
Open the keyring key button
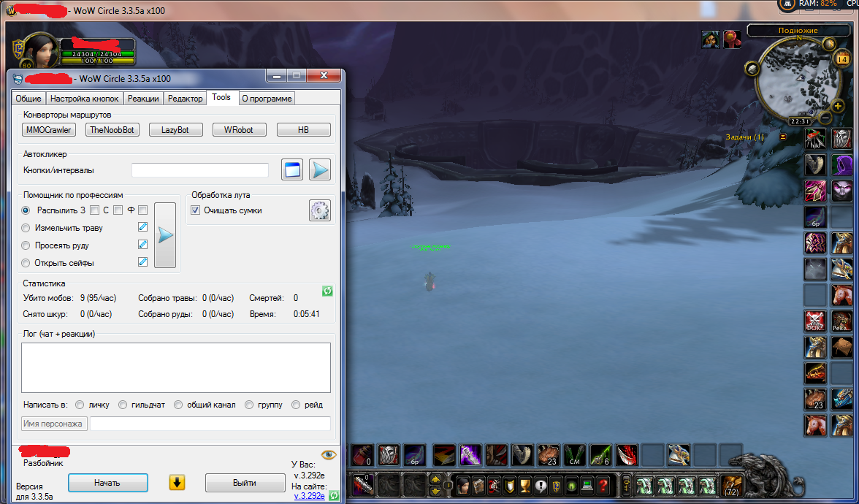coord(626,485)
